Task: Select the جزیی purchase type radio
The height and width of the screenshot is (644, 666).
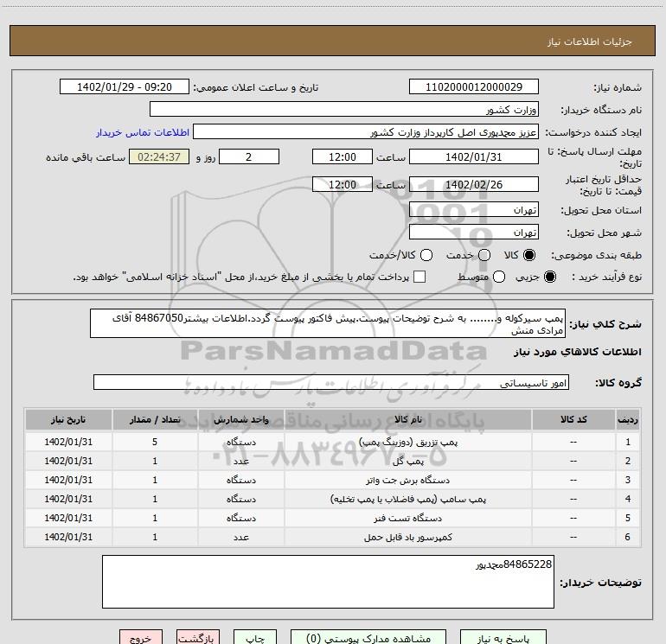Action: tap(549, 277)
